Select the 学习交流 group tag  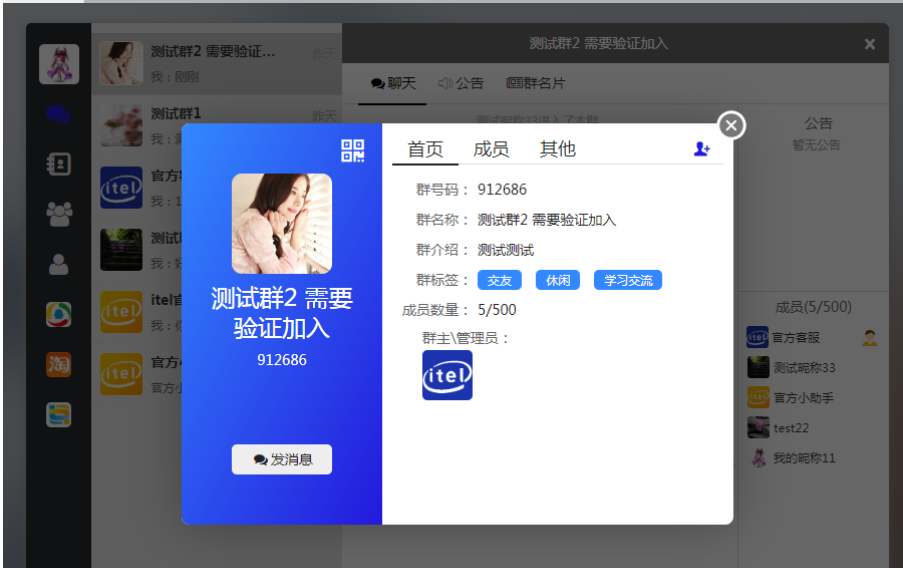[628, 280]
